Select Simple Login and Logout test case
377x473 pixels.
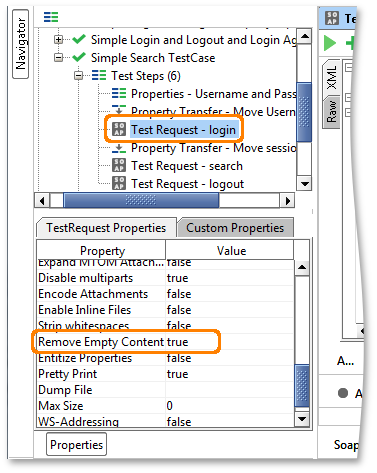pyautogui.click(x=194, y=40)
